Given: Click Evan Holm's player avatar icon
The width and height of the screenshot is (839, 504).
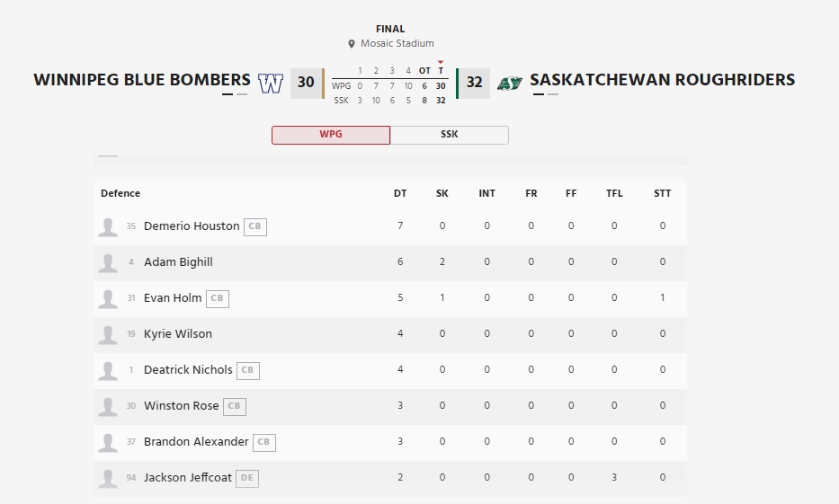Looking at the screenshot, I should (108, 298).
